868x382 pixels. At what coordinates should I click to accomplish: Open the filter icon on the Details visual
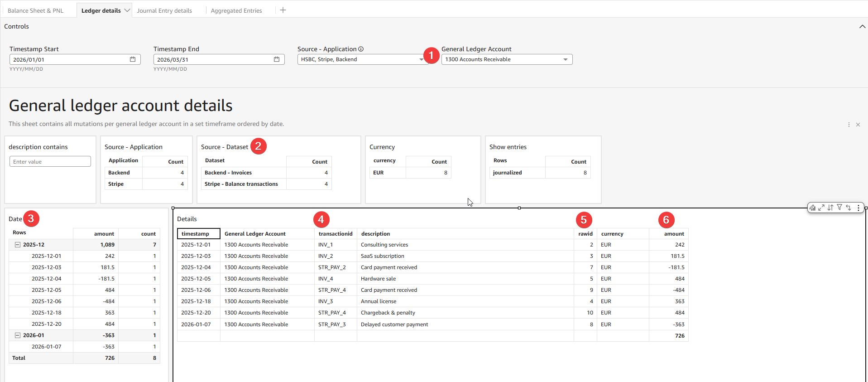839,208
